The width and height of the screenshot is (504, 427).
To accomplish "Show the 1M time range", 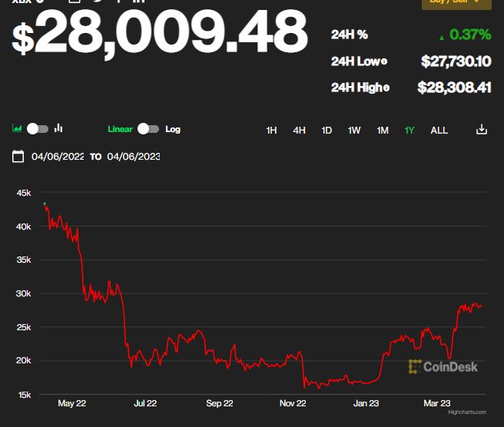I will coord(383,130).
